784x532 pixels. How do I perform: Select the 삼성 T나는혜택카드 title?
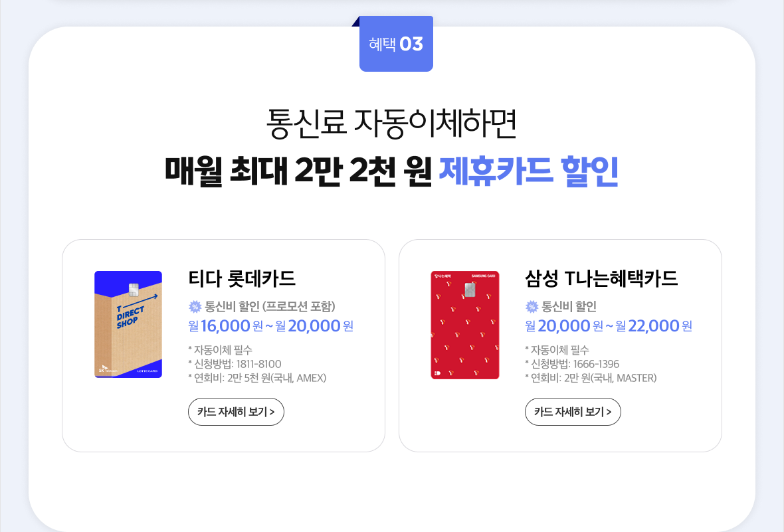(x=601, y=278)
